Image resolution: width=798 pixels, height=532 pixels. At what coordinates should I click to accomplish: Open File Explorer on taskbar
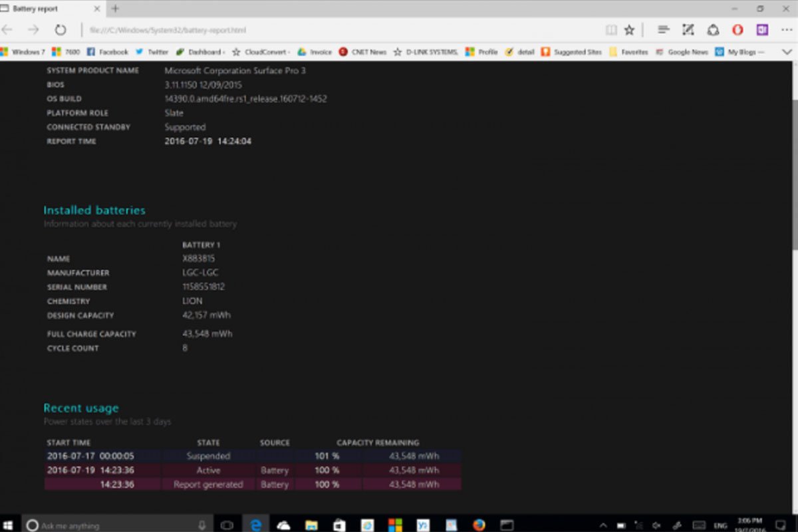[311, 525]
